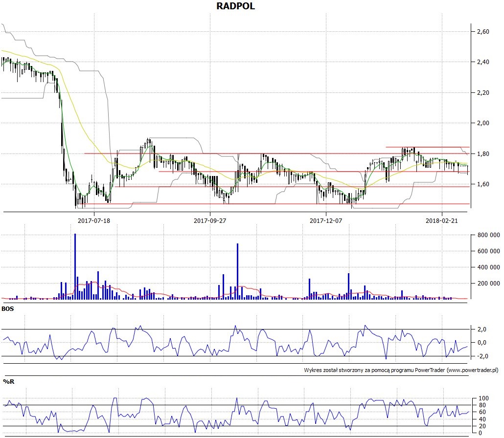Viewport: 504px width, 438px height.
Task: Click the %R indicator label
Action: click(x=9, y=381)
